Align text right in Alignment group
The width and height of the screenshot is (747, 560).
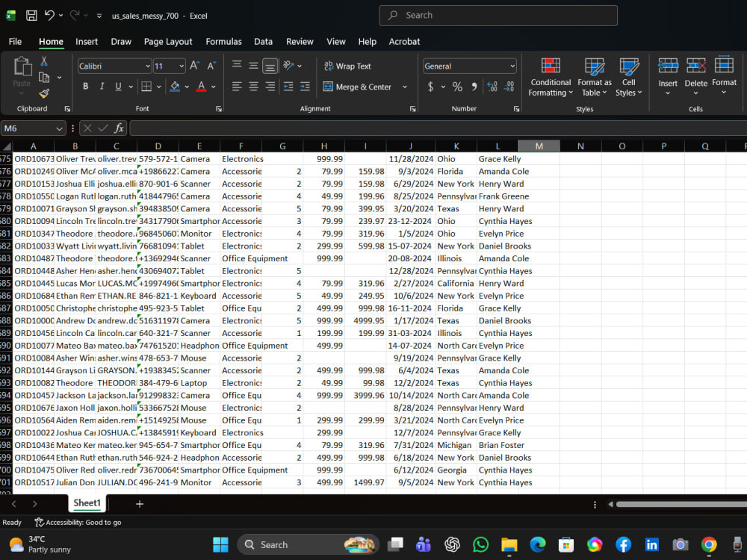[270, 87]
